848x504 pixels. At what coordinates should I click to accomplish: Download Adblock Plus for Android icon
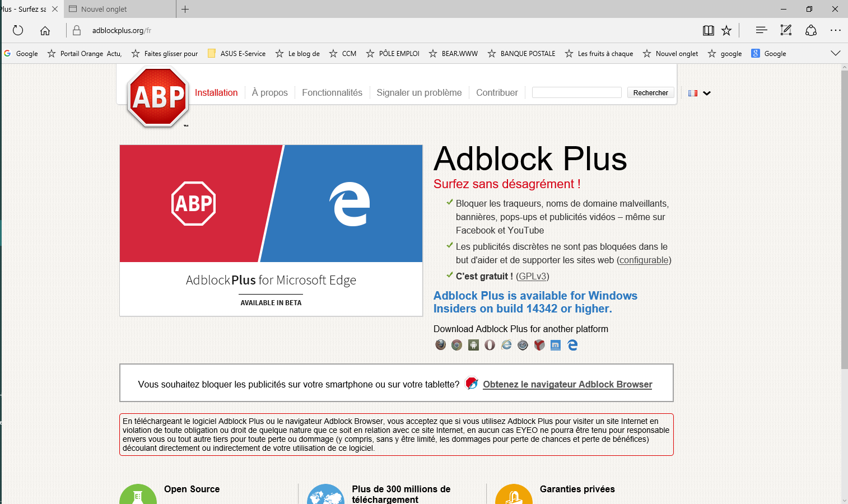click(x=474, y=345)
